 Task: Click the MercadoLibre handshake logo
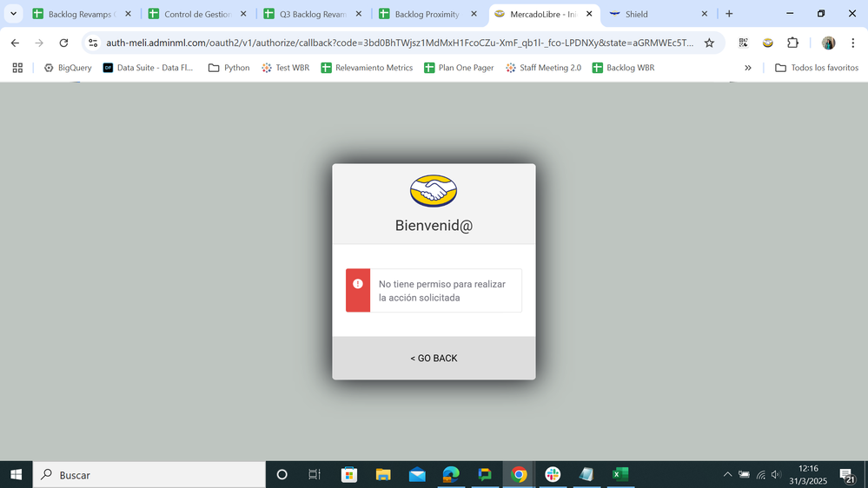point(434,191)
